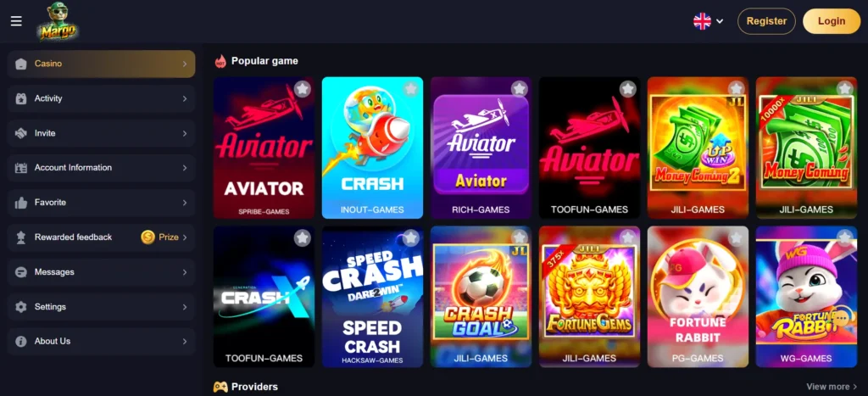Click the Favorite thumbs-up icon in sidebar
The height and width of the screenshot is (396, 868).
tap(21, 203)
